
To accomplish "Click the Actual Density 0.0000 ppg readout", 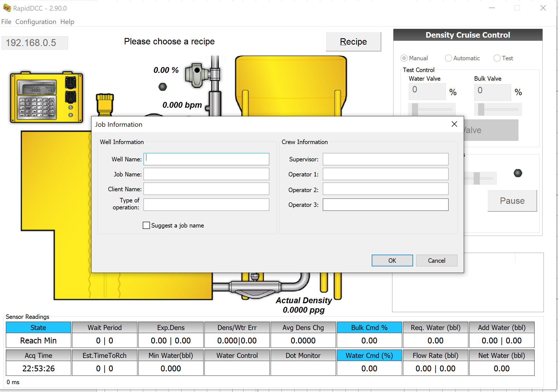I will [304, 305].
